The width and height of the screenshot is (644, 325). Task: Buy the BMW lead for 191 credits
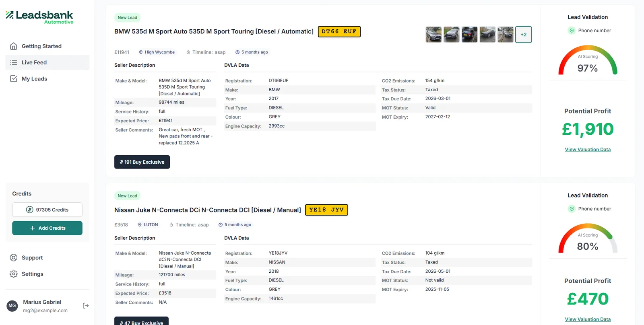[142, 162]
